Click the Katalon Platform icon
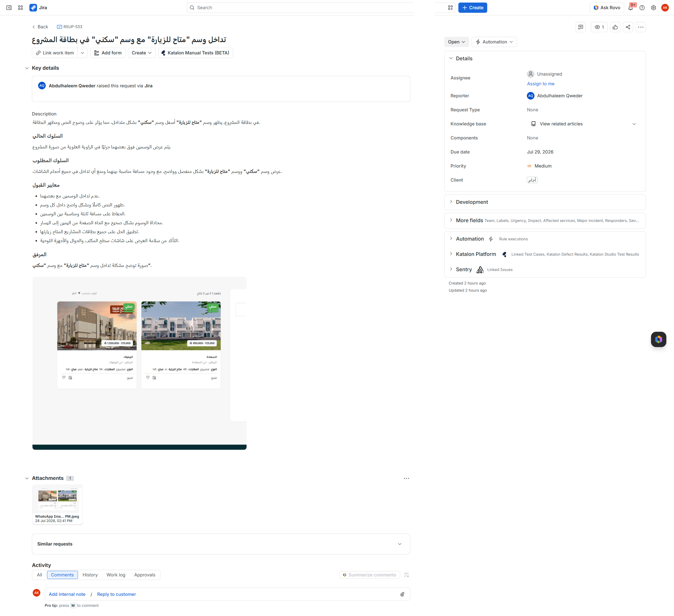Image resolution: width=674 pixels, height=616 pixels. (504, 254)
